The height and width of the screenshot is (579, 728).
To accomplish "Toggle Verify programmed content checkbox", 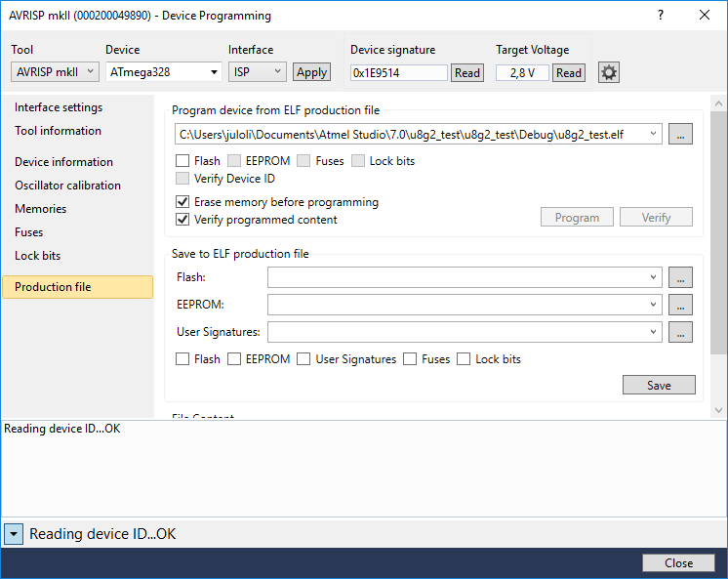I will point(182,220).
